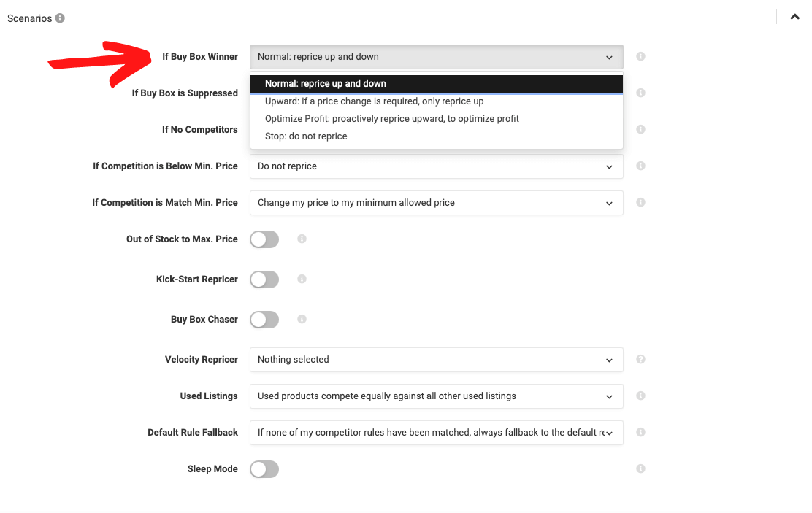The height and width of the screenshot is (513, 812).
Task: Click info icon for Used Listings
Action: coord(640,396)
